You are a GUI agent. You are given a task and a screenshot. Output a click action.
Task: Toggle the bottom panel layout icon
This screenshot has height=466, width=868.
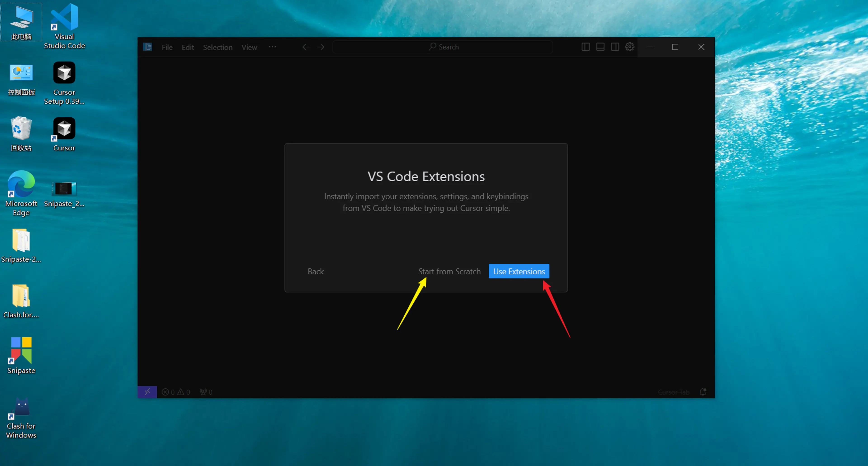tap(600, 47)
